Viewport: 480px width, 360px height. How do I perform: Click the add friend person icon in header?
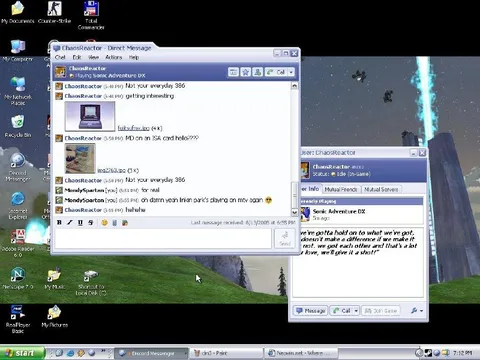pyautogui.click(x=257, y=72)
